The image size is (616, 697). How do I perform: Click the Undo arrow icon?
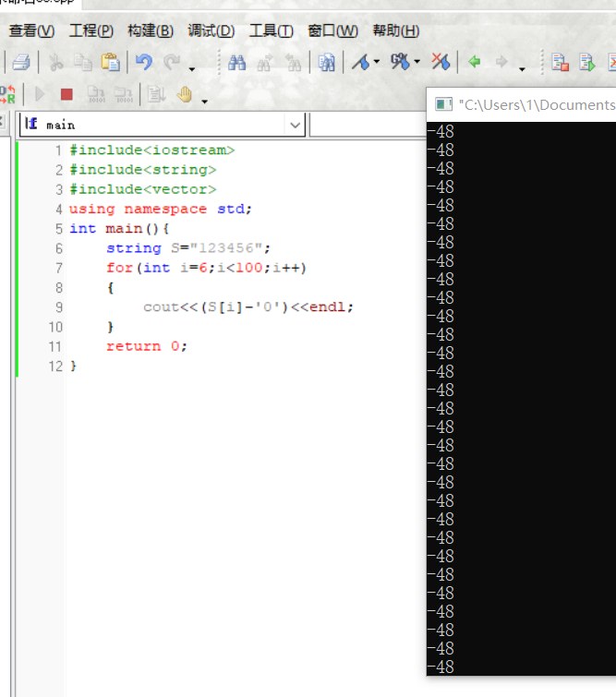click(x=144, y=62)
